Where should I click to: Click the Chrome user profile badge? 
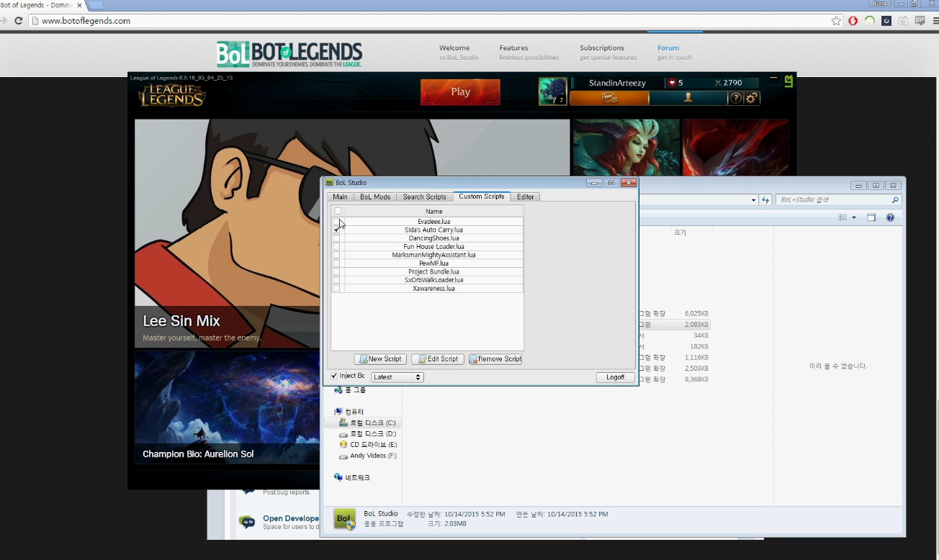tap(879, 4)
